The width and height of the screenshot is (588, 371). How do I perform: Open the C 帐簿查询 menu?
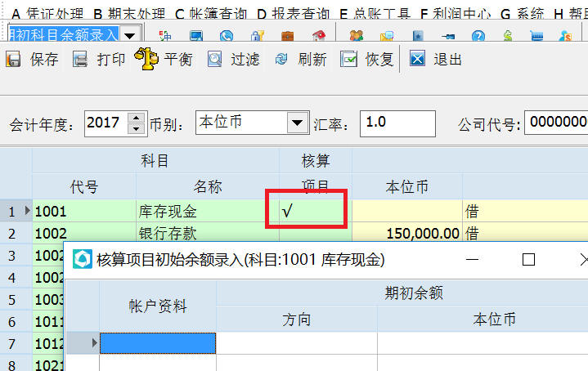211,14
